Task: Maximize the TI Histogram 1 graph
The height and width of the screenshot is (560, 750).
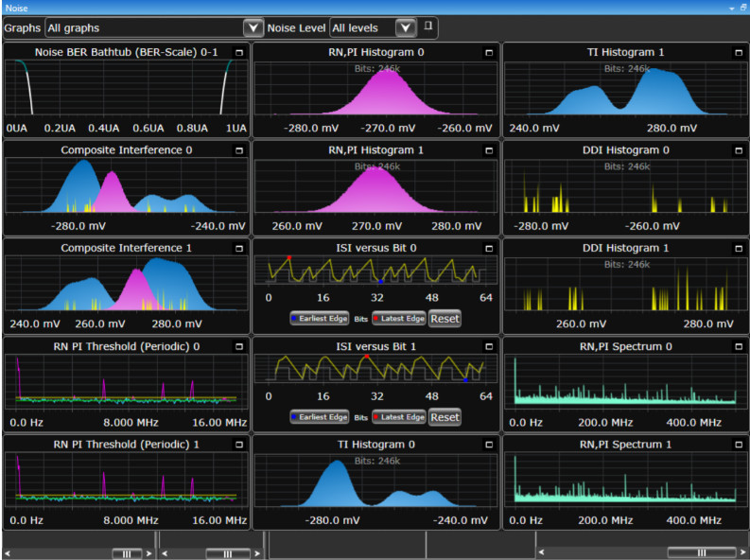Action: [x=739, y=53]
